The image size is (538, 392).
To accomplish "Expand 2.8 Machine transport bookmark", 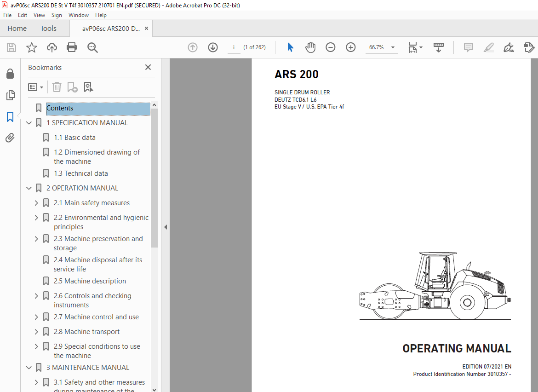I will (36, 332).
